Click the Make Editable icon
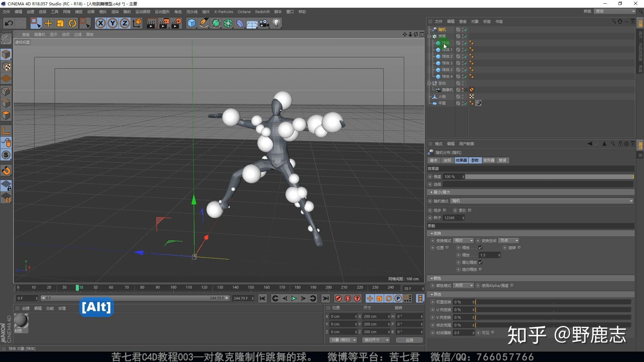The width and height of the screenshot is (644, 362). (x=6, y=40)
